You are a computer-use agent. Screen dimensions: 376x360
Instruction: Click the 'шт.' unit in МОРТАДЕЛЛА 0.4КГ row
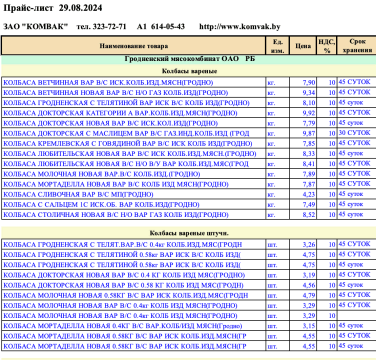click(x=278, y=326)
